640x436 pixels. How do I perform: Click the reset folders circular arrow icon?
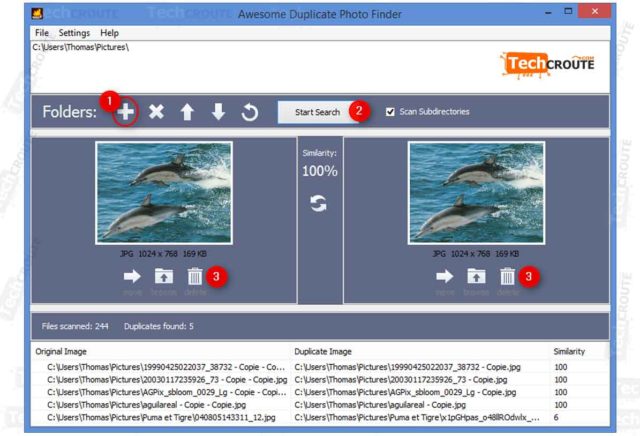click(x=249, y=112)
